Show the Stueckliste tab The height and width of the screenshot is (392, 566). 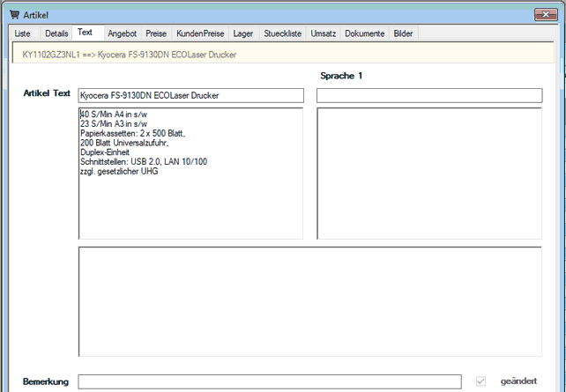(283, 33)
